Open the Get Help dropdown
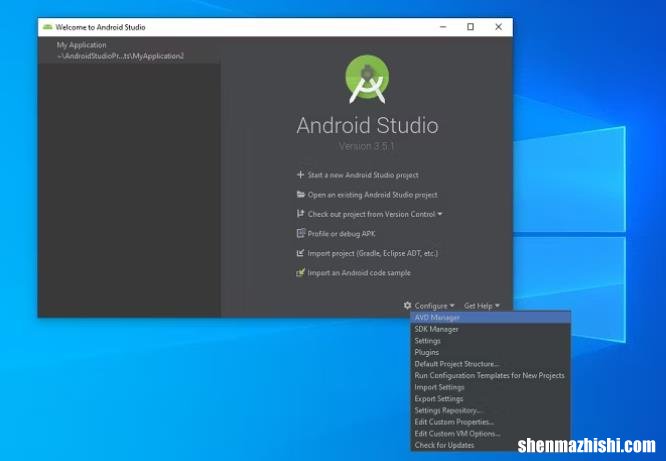The width and height of the screenshot is (666, 461). (481, 305)
